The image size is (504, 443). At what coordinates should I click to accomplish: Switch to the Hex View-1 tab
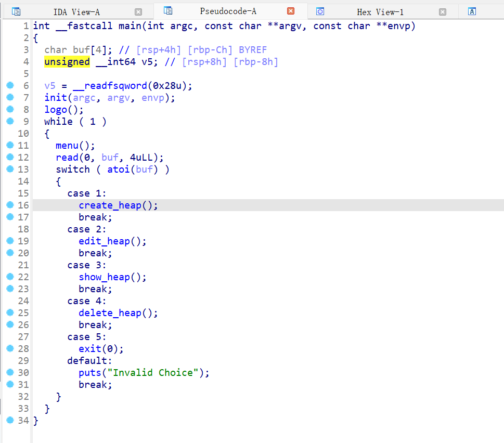[380, 12]
